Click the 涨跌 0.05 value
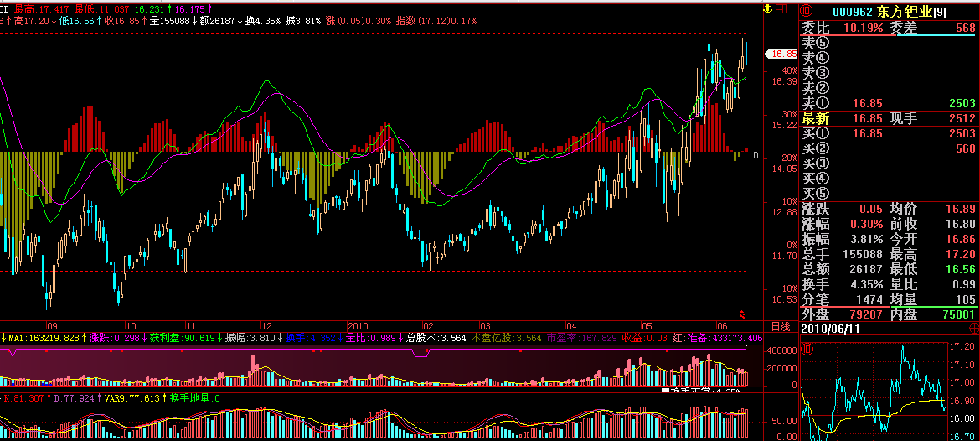Screen dimensions: 980x441 (x=870, y=209)
